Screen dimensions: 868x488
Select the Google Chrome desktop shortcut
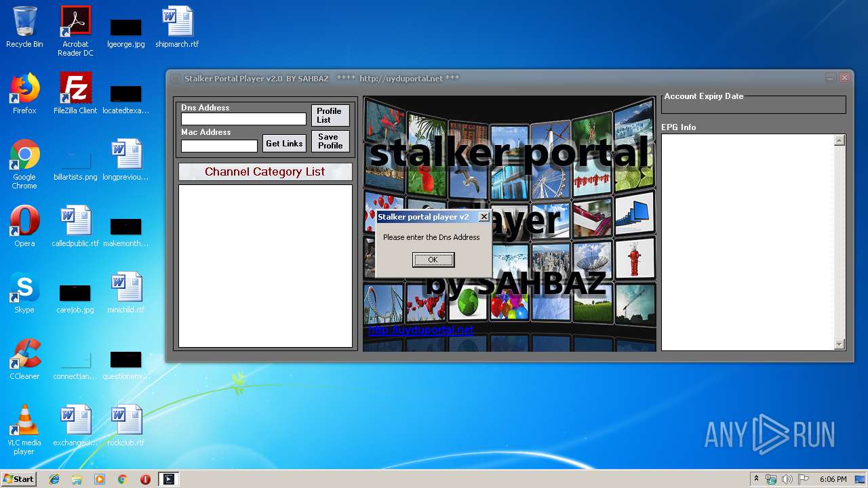coord(24,165)
